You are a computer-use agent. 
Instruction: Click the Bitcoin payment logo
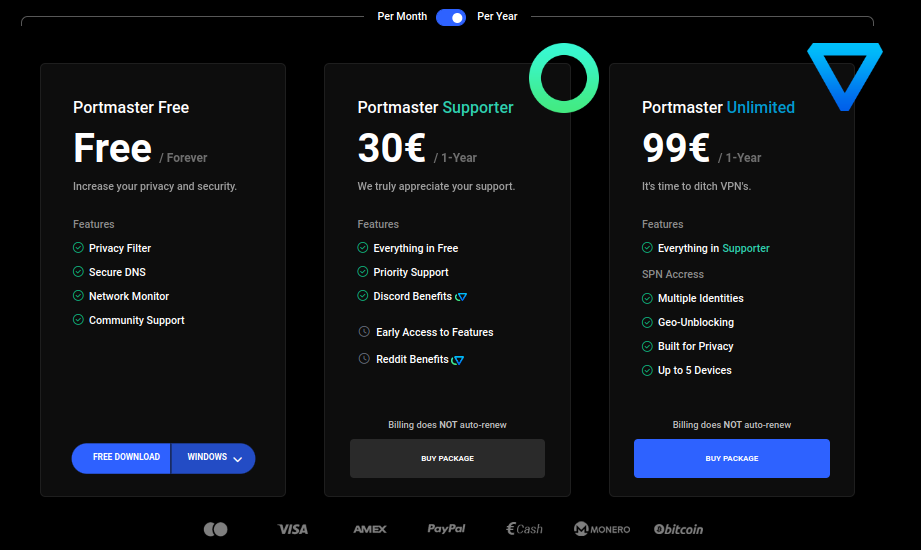(678, 529)
